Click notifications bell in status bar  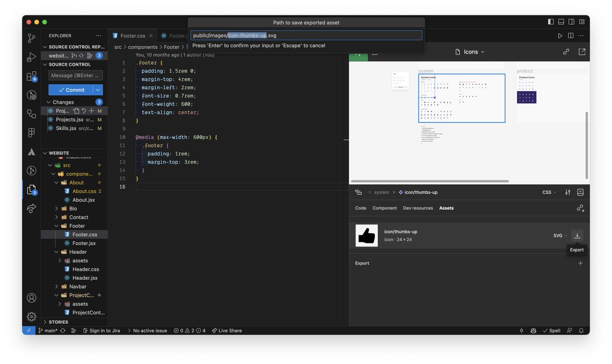(x=581, y=330)
